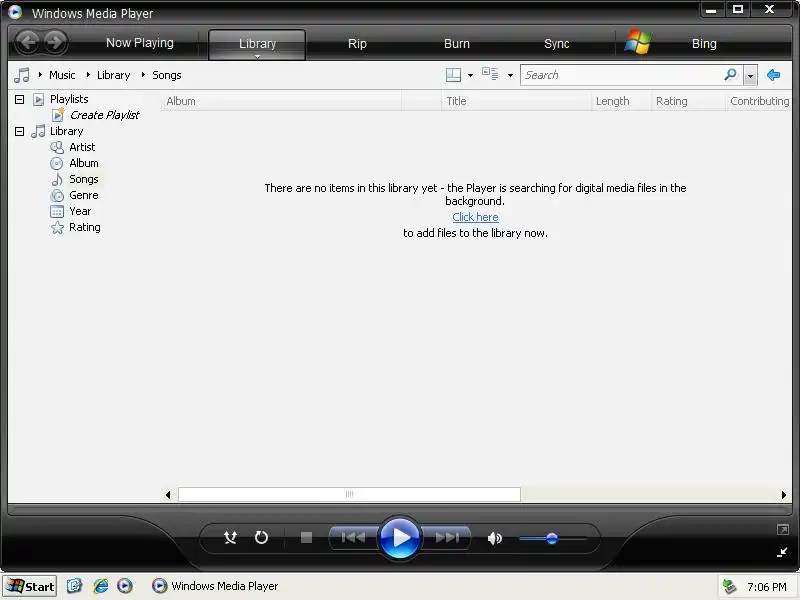Sort by the Album column header
This screenshot has width=800, height=600.
point(281,101)
